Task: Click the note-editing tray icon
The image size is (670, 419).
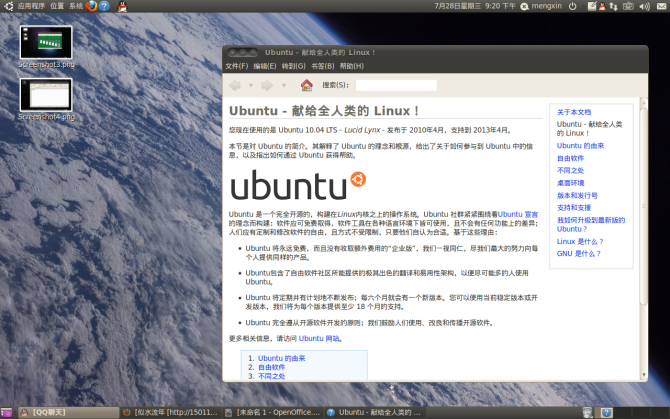Action: pyautogui.click(x=592, y=6)
